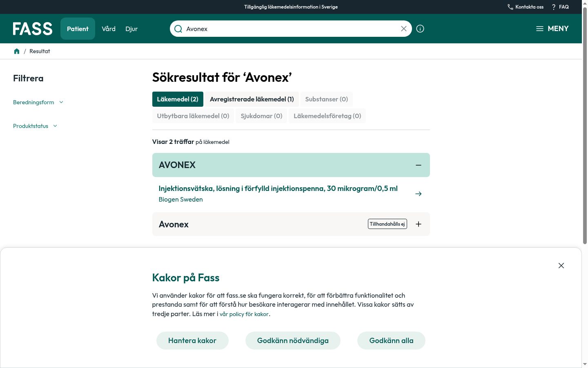
Task: Select Läkemedelsföretag (0) tab
Action: pyautogui.click(x=327, y=116)
